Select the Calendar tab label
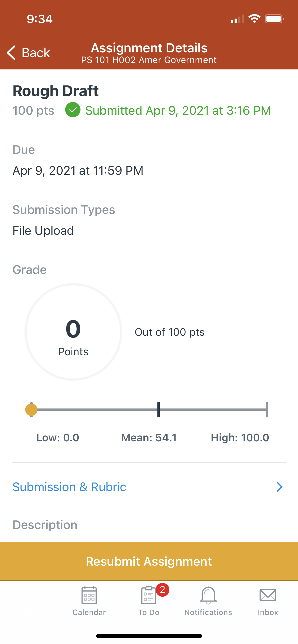The width and height of the screenshot is (298, 644). point(89,612)
